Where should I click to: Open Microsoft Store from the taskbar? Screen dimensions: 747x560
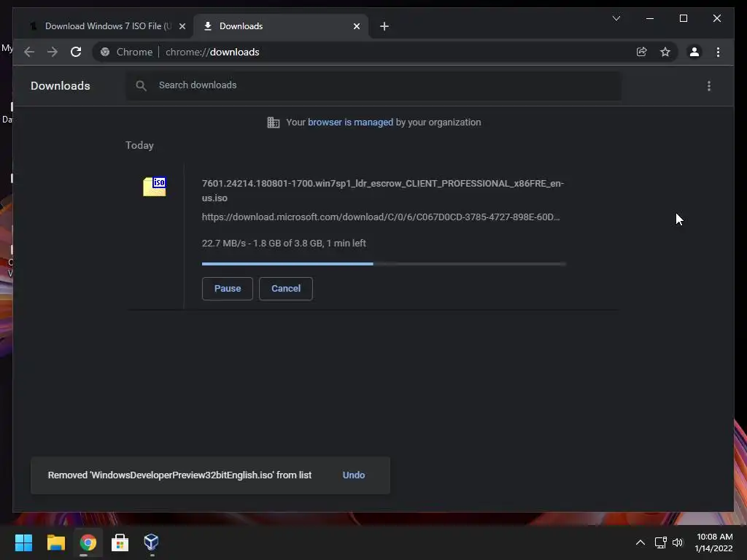click(x=120, y=542)
